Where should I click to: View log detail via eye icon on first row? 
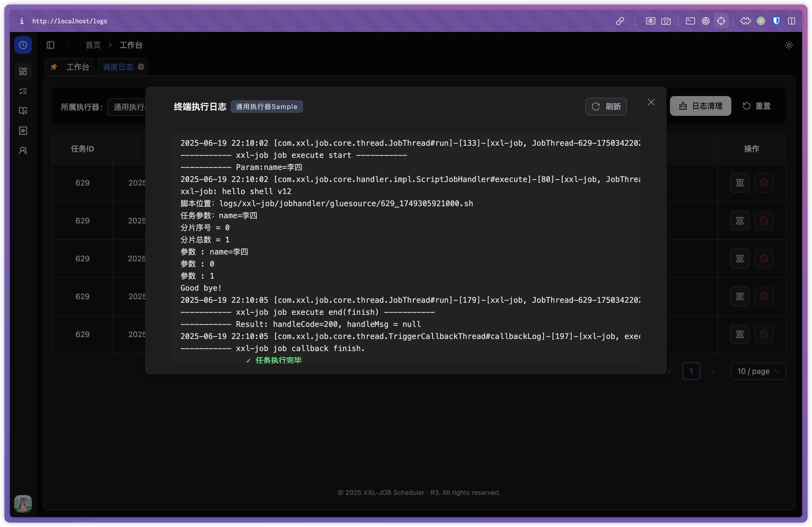click(740, 183)
